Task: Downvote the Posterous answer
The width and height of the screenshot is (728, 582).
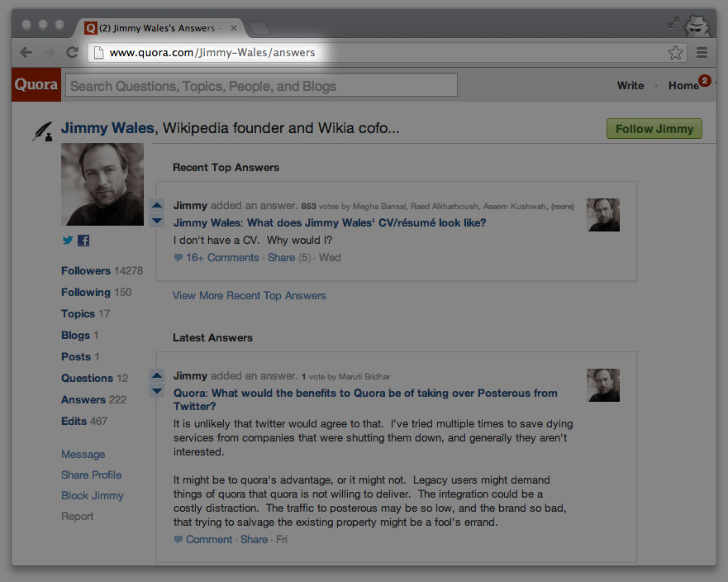Action: tap(157, 391)
